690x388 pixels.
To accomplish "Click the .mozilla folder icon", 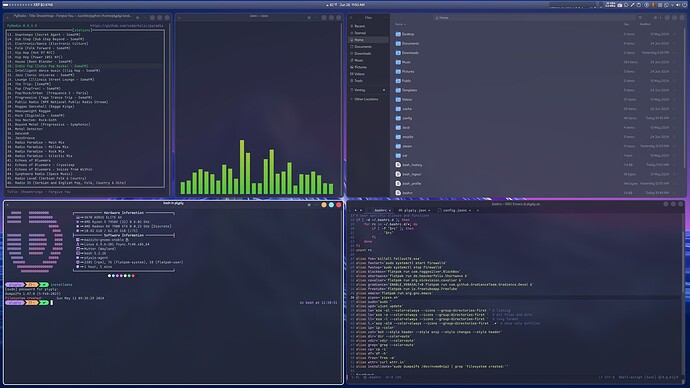I will tap(398, 137).
